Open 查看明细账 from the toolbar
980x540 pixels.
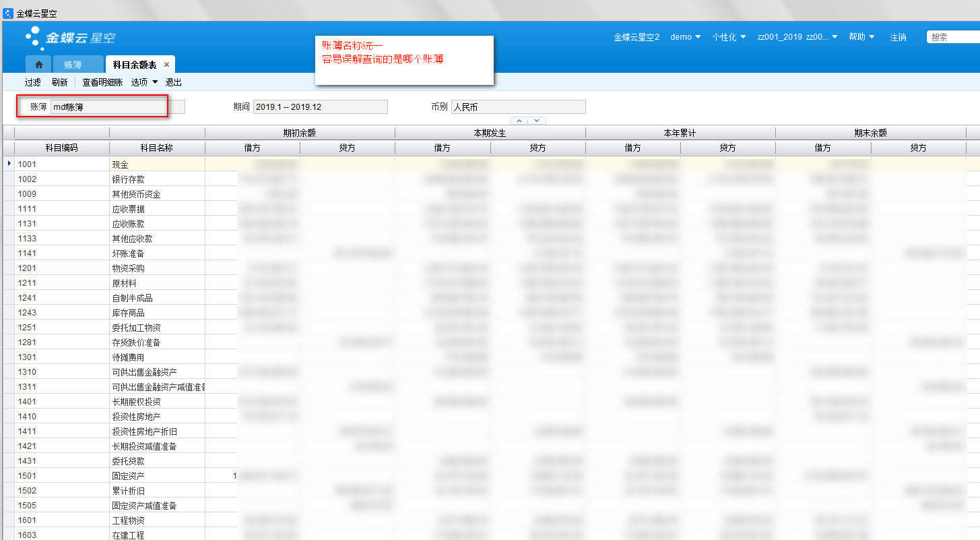coord(102,82)
